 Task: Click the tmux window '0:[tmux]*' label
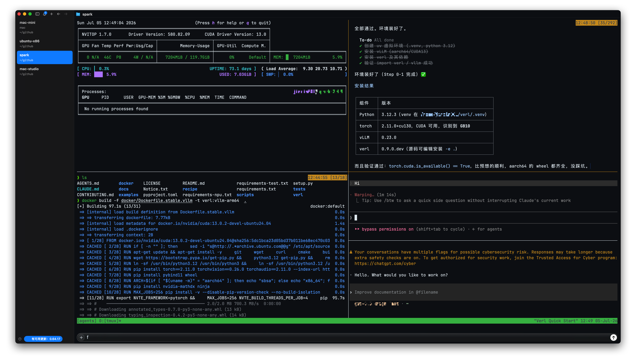(110, 321)
